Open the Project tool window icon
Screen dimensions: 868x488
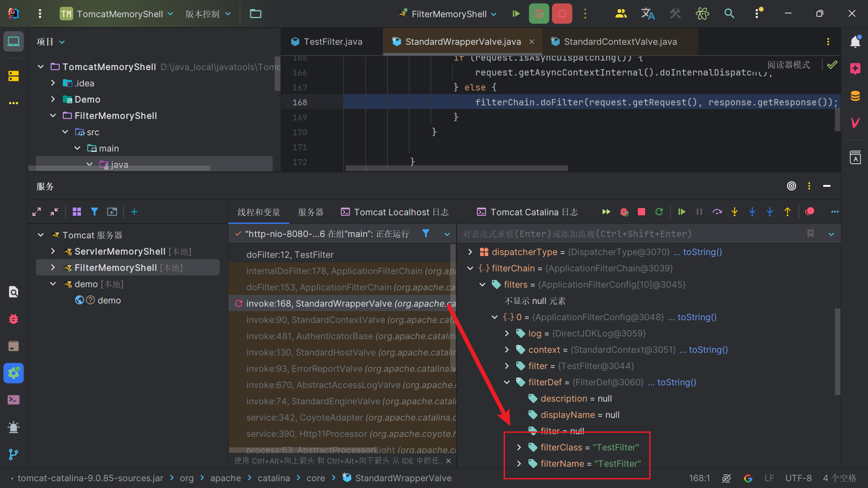click(14, 42)
